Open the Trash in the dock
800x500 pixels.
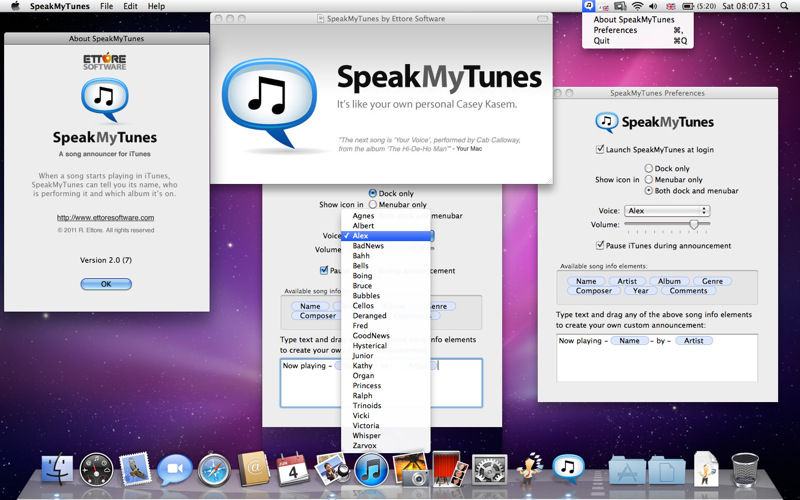745,469
